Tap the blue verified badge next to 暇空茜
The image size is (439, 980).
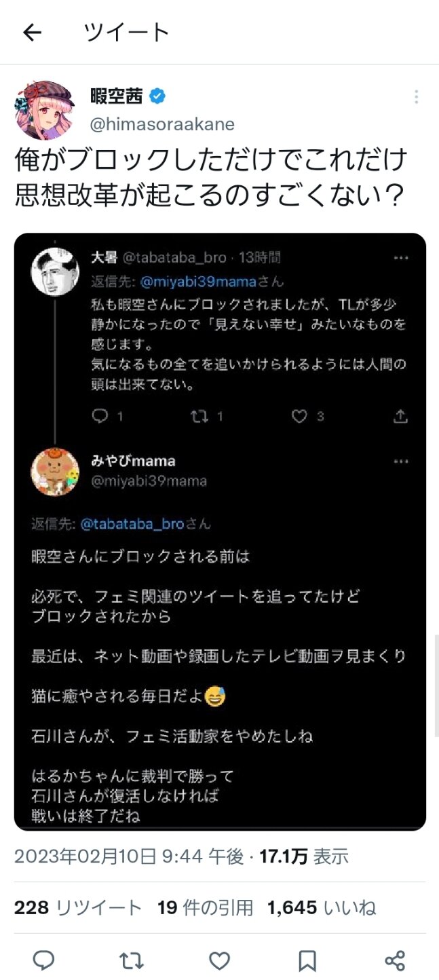pos(157,97)
